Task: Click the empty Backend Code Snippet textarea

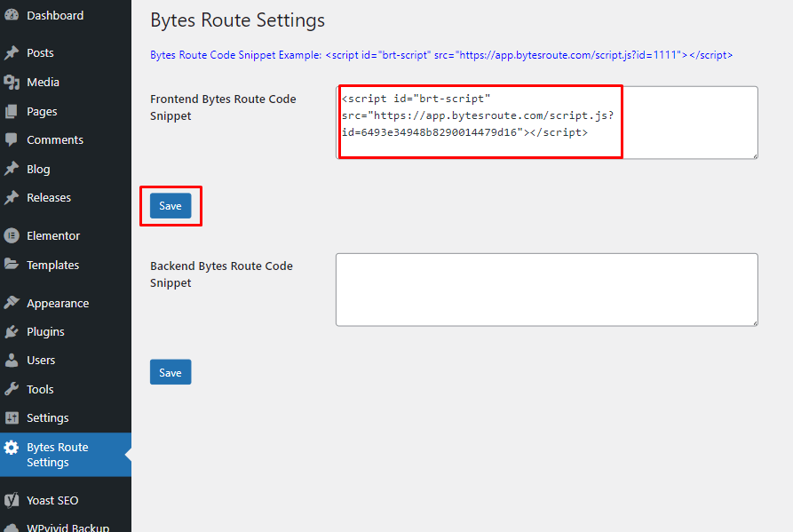Action: (x=547, y=290)
